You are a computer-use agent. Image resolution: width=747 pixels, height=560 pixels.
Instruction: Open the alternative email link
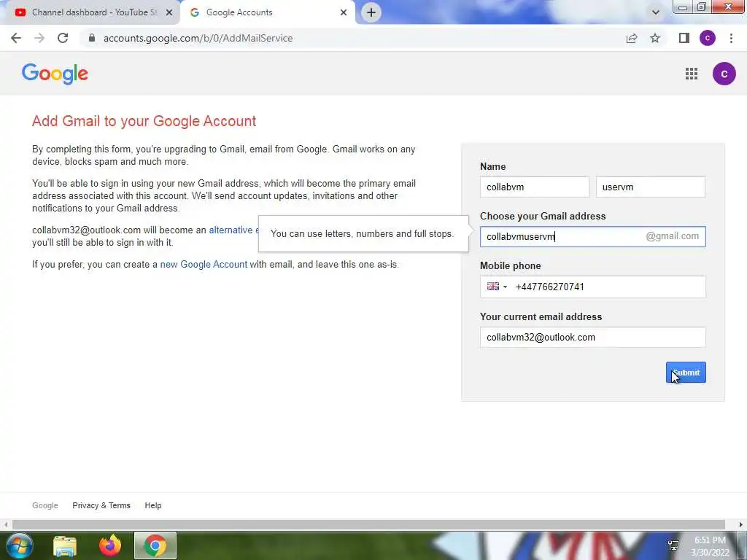click(233, 230)
